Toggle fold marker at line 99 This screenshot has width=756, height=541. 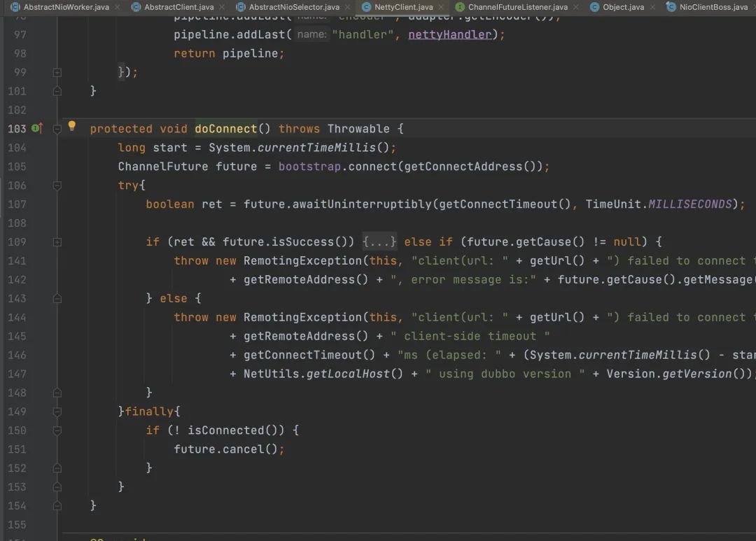point(57,72)
